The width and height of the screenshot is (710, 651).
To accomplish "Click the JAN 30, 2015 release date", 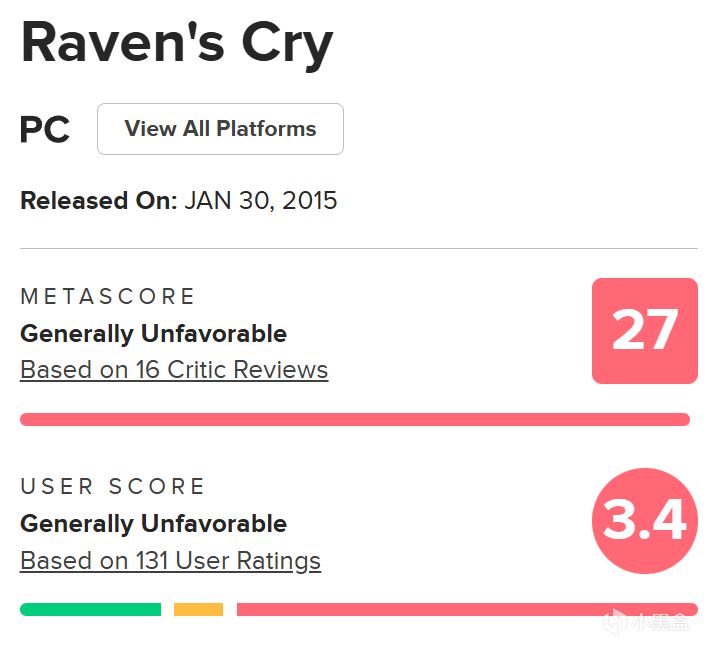I will coord(261,201).
